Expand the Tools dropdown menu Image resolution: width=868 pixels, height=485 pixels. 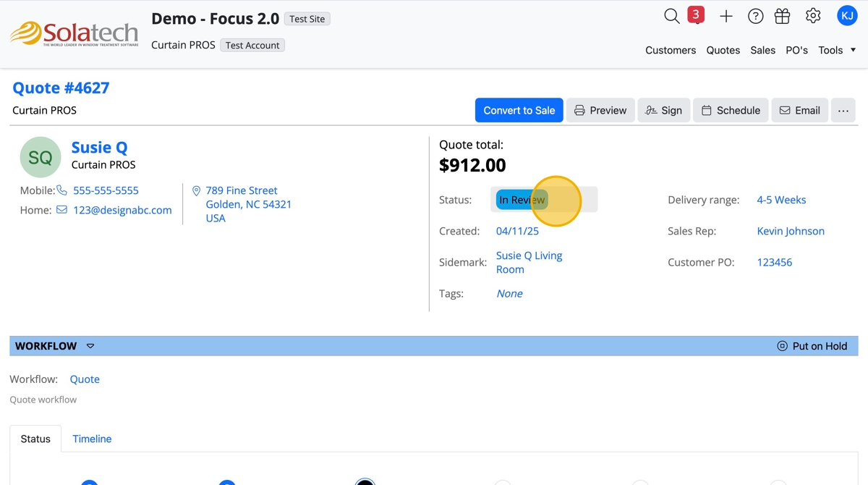pyautogui.click(x=837, y=50)
